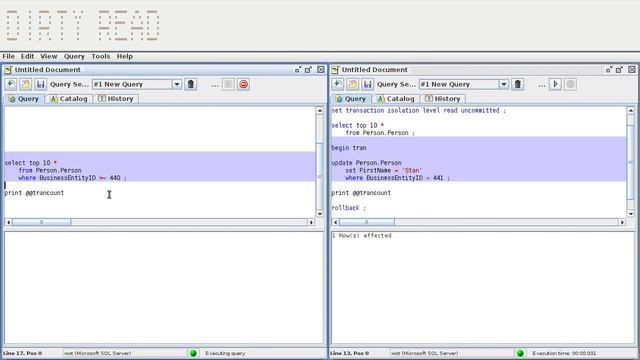Click the document icon in right window title bar
Viewport: 640px width, 360px height.
coord(335,70)
